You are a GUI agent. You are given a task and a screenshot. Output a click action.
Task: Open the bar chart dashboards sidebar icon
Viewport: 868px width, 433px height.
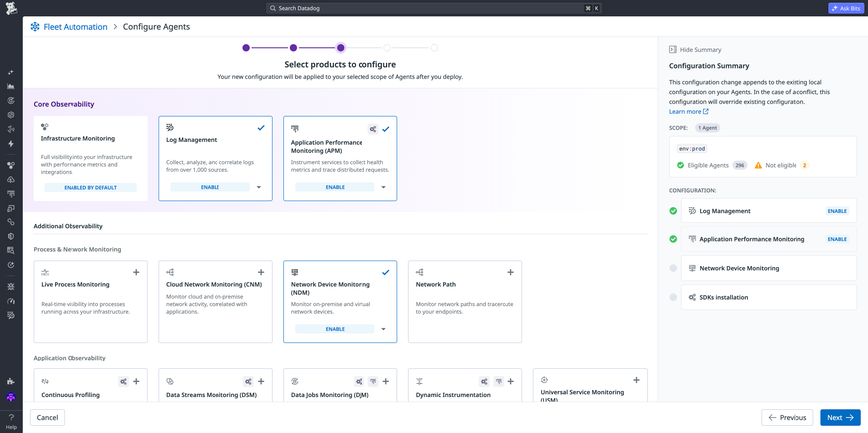coord(11,86)
